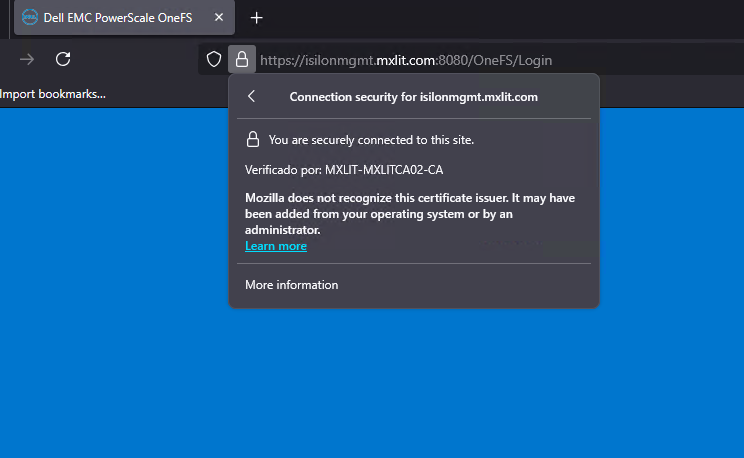The image size is (744, 458).
Task: Click the padlock site information icon
Action: (242, 59)
